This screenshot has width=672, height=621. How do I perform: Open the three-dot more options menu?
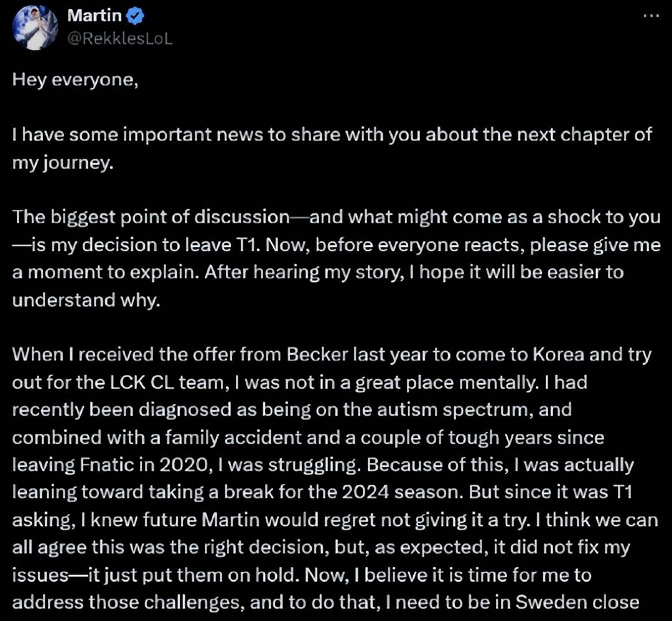651,16
